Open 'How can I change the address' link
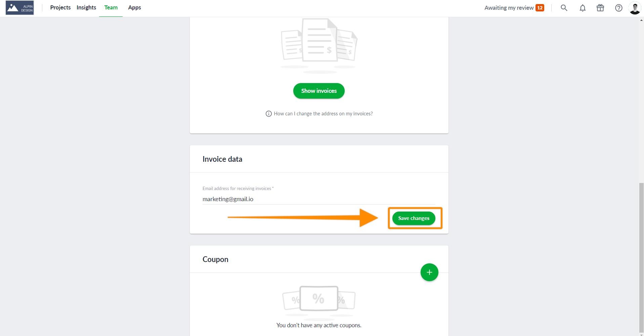Screen dimensions: 644x336 point(323,114)
